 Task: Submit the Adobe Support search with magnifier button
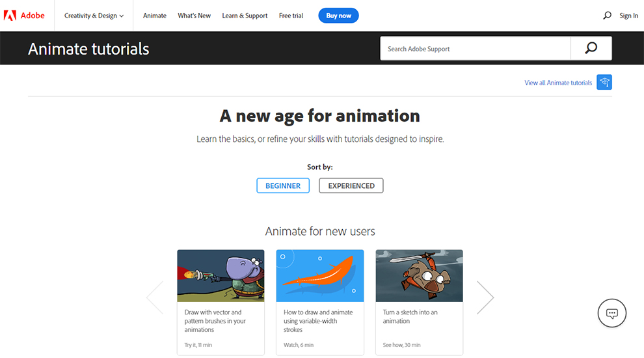591,49
